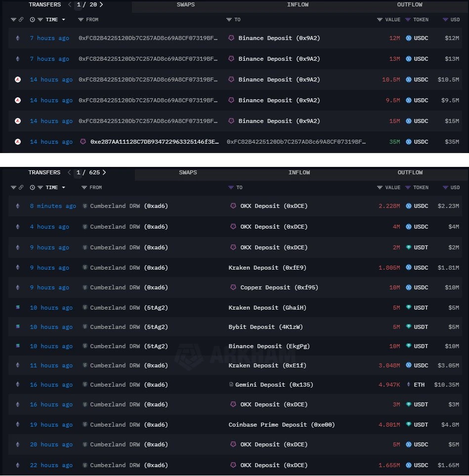Go to next page in bottom transfers panel (1/625)
The width and height of the screenshot is (469, 476).
[104, 172]
